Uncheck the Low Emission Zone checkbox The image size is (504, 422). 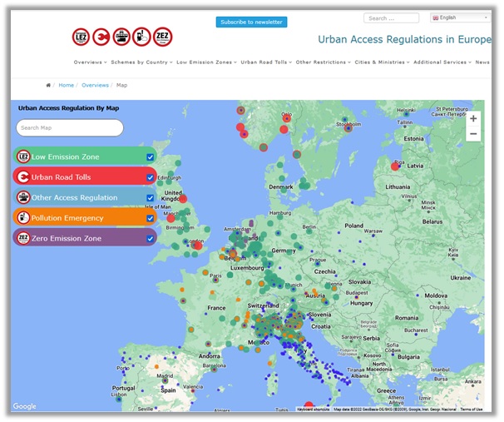click(150, 157)
